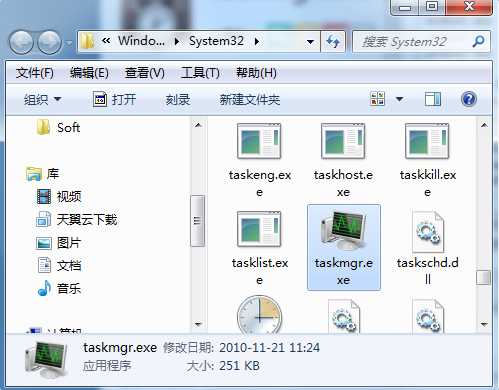Click 新建文件夹 button
This screenshot has width=499, height=390.
click(249, 99)
